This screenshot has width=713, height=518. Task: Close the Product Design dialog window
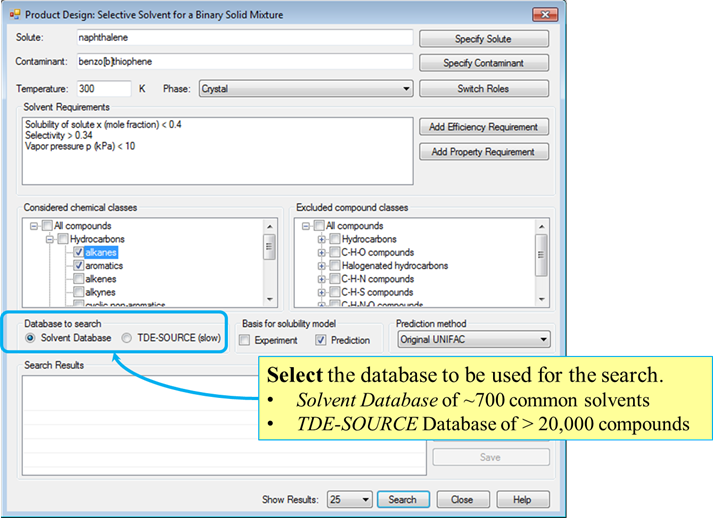click(545, 15)
